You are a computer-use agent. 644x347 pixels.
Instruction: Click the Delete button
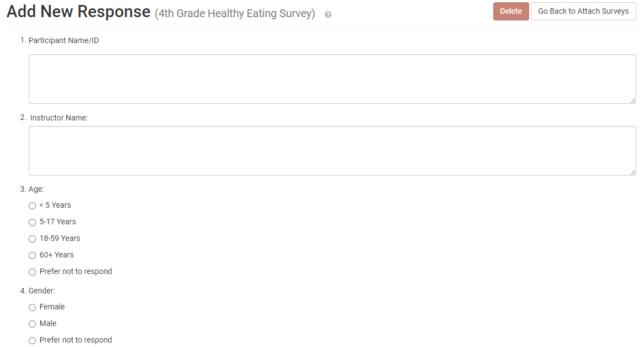[510, 11]
